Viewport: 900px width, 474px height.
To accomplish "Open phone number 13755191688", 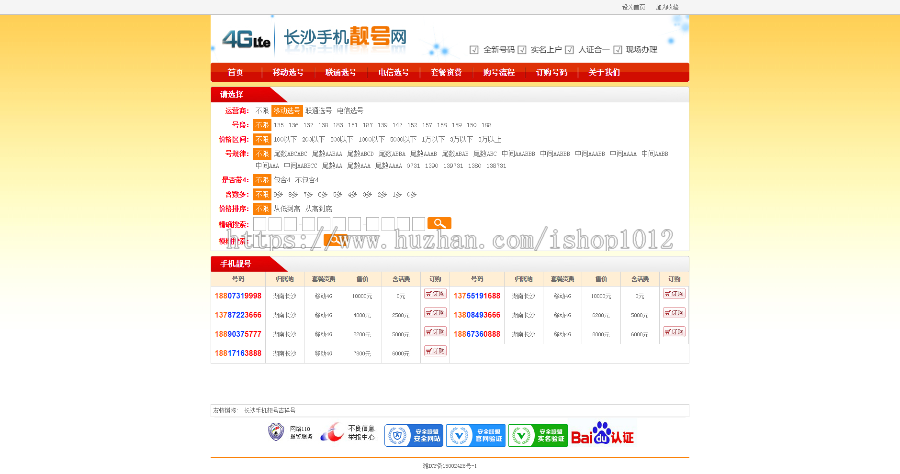I will (477, 296).
